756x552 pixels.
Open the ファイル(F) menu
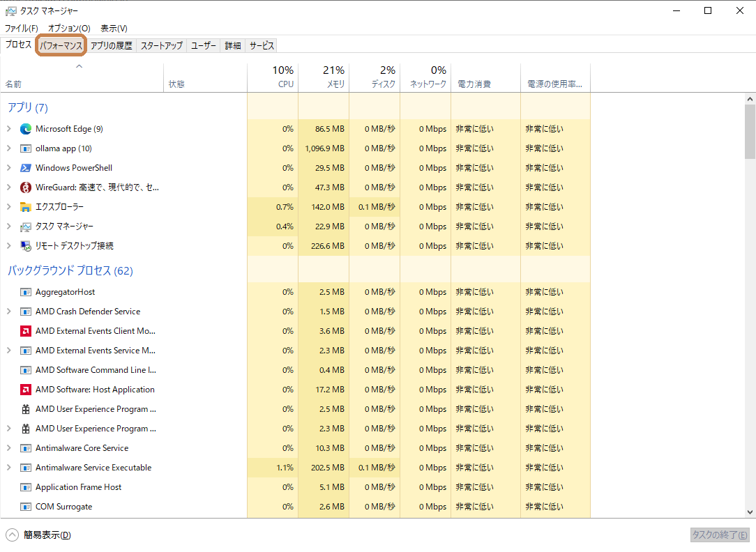22,29
